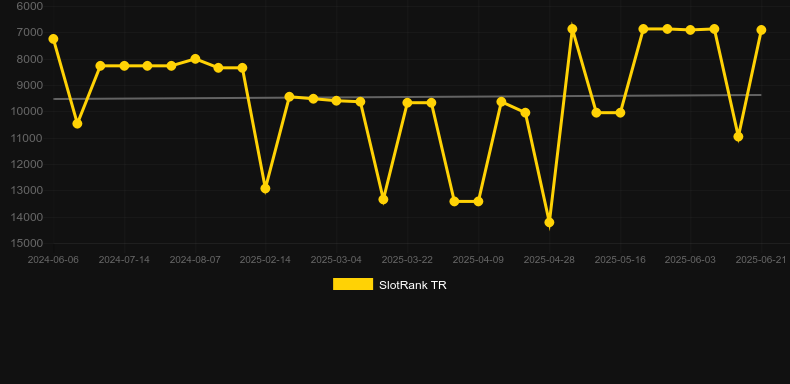Click the 14000 y-axis label

click(x=27, y=217)
